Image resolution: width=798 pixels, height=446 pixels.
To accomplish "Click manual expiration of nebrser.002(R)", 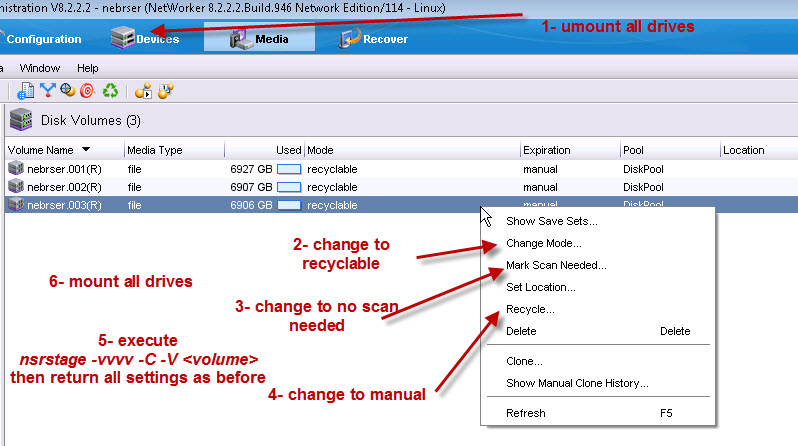I will pyautogui.click(x=540, y=187).
